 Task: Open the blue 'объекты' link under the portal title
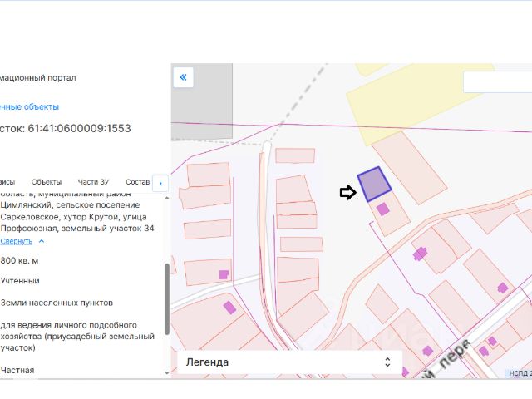pos(29,106)
